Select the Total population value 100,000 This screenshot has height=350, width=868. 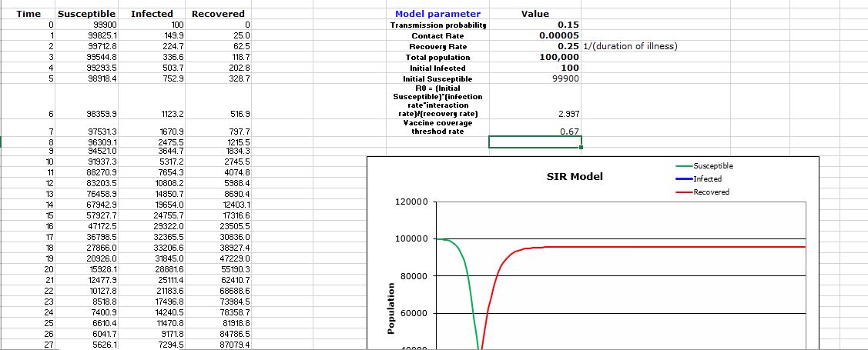coord(535,57)
